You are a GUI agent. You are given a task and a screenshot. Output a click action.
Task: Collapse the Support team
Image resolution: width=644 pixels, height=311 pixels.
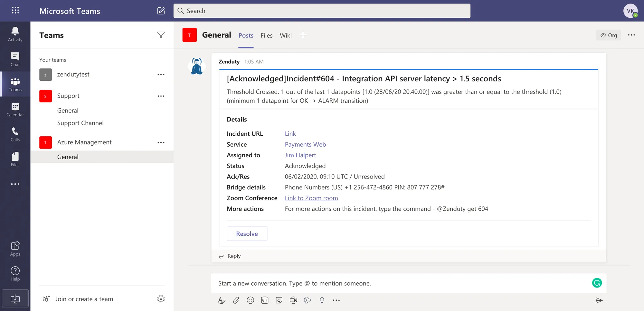(68, 96)
